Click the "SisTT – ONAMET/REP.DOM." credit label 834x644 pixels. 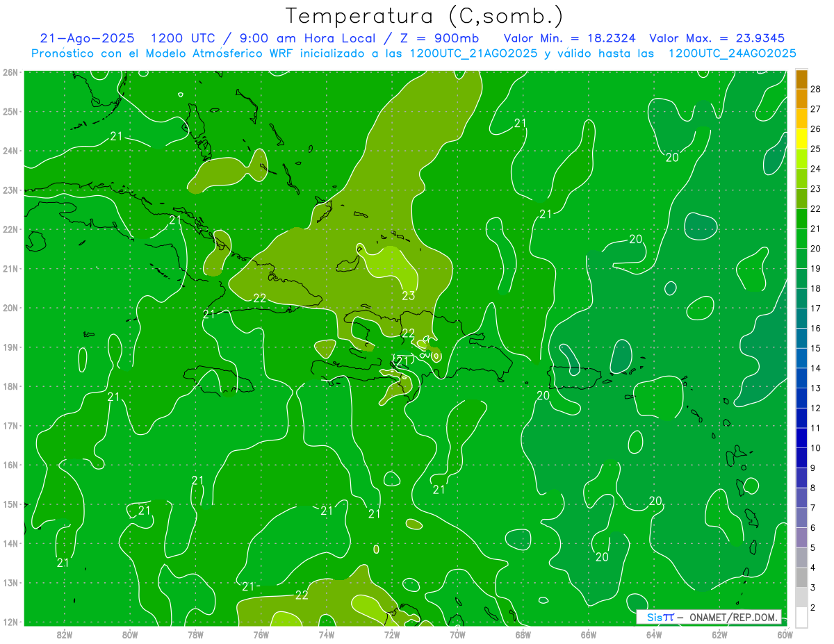(708, 617)
